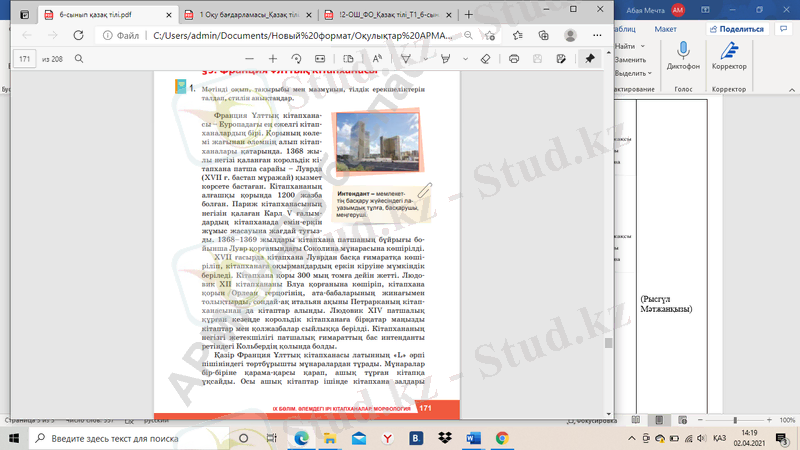Screen dimensions: 800x450
Task: Switch to the '1 Оқу бағдарламасы' browser tab
Action: (250, 14)
